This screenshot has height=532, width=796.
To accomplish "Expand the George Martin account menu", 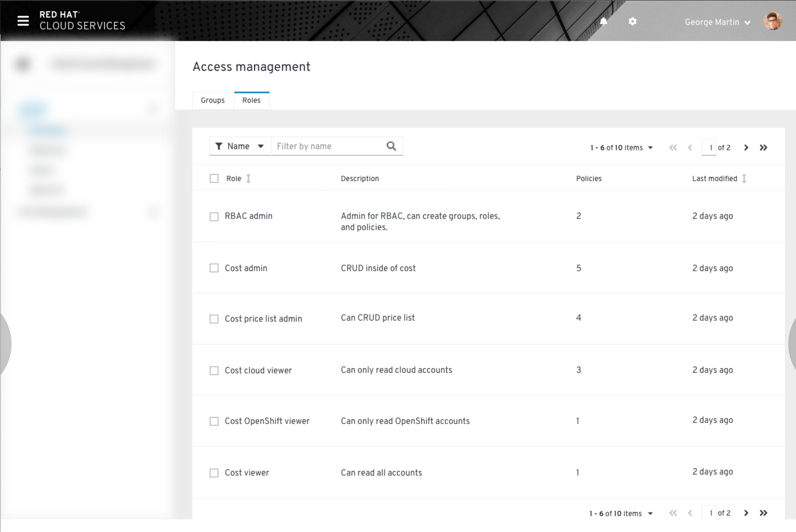I will [718, 22].
